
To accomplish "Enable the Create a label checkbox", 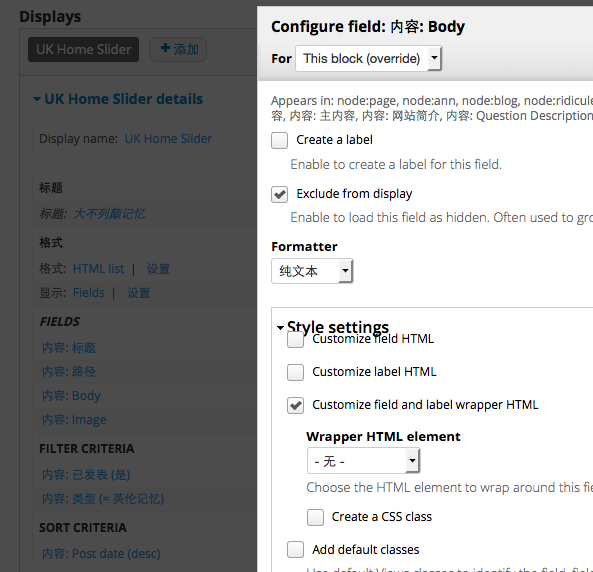I will click(x=279, y=140).
